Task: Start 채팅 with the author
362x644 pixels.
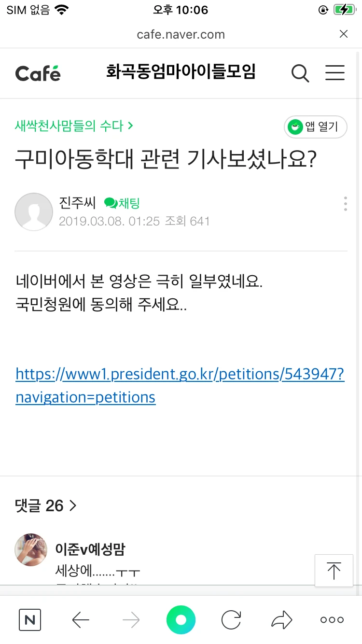Action: click(x=122, y=203)
